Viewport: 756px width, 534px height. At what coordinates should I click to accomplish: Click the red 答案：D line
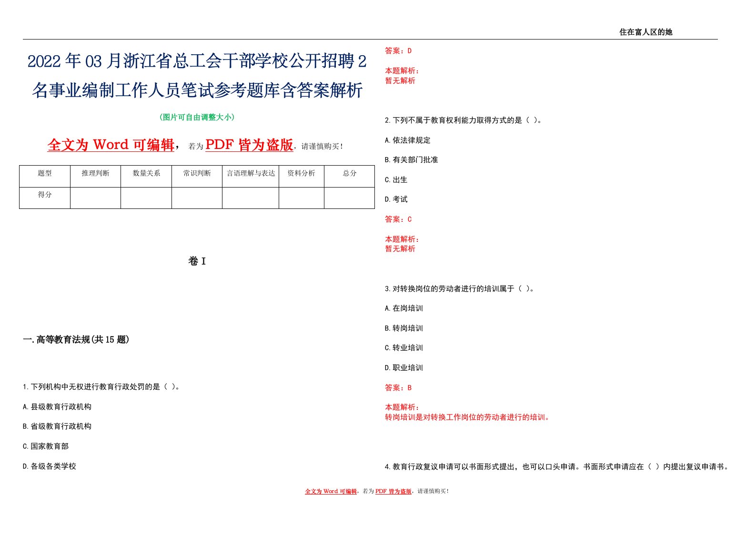tap(398, 51)
